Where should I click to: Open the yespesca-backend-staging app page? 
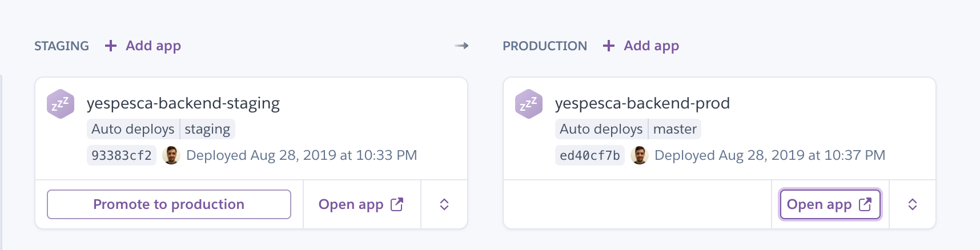pos(183,103)
